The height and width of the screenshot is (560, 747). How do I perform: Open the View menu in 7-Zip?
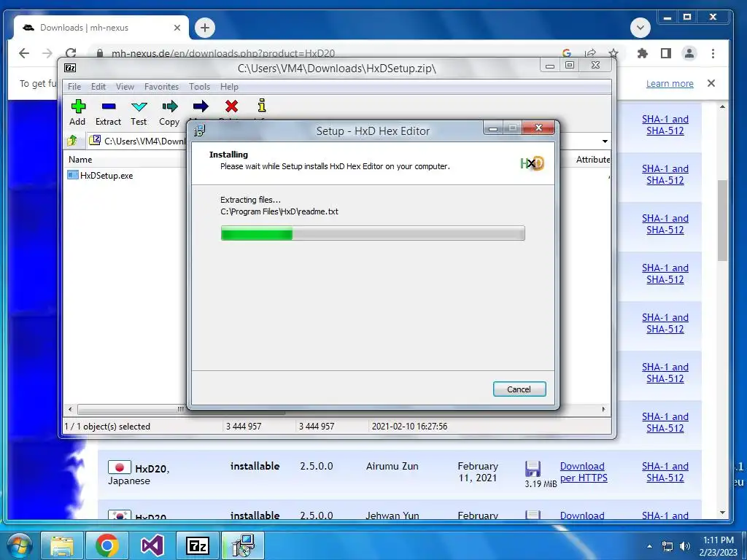tap(125, 87)
